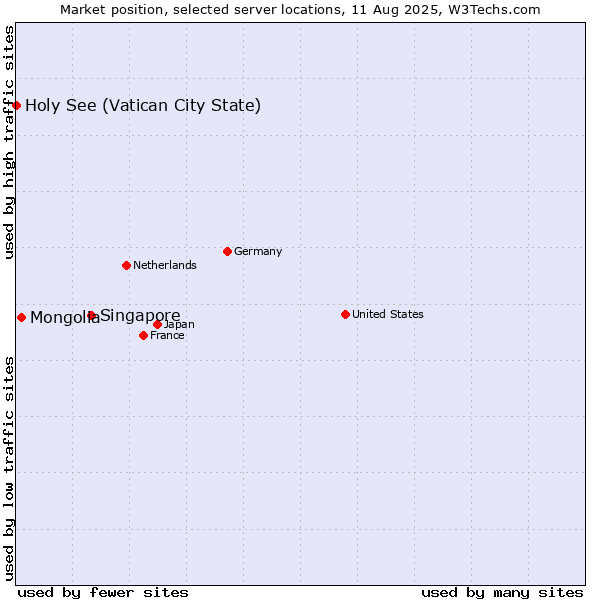
Task: Click the United States red marker
Action: 345,314
